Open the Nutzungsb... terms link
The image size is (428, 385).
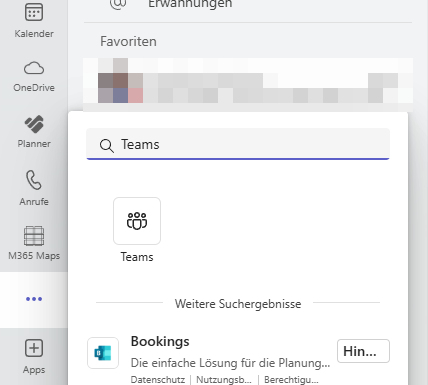click(x=224, y=380)
